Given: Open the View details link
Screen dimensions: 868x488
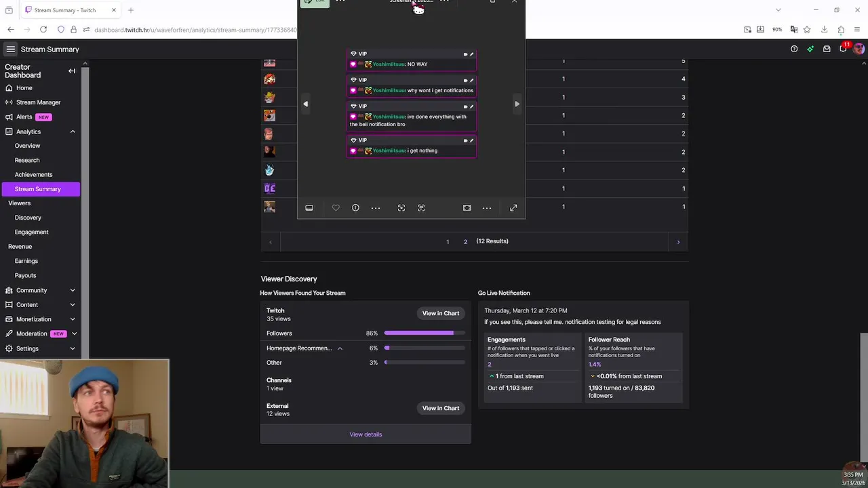Looking at the screenshot, I should [x=366, y=434].
